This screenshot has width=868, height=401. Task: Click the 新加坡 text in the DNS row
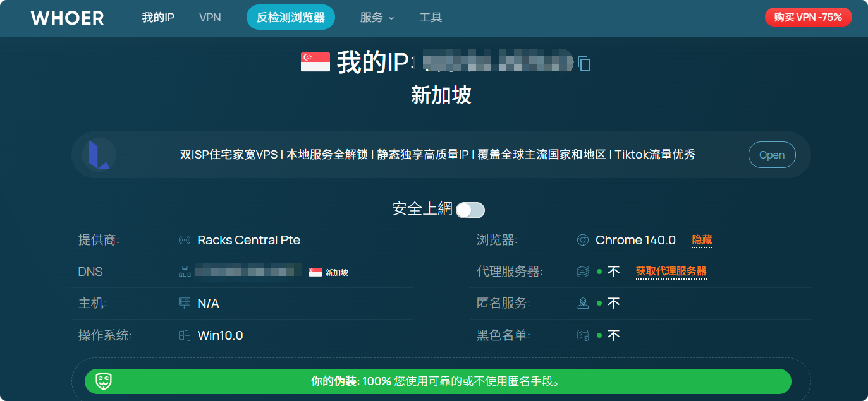(337, 273)
